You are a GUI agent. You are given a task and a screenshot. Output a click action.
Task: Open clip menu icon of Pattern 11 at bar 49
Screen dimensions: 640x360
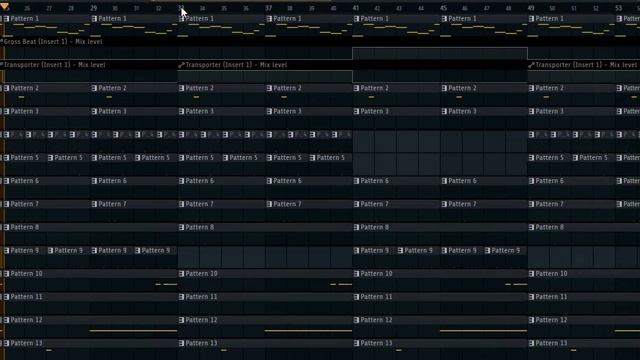coord(532,297)
